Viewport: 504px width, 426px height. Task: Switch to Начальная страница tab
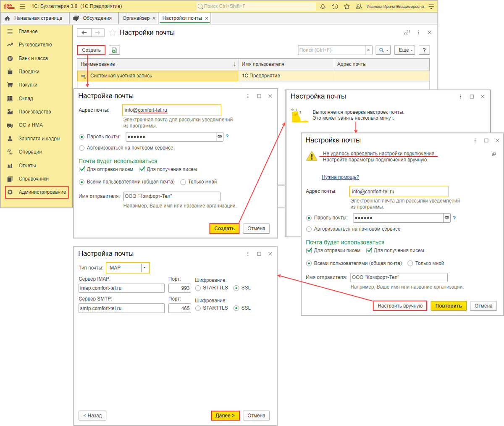[x=34, y=18]
